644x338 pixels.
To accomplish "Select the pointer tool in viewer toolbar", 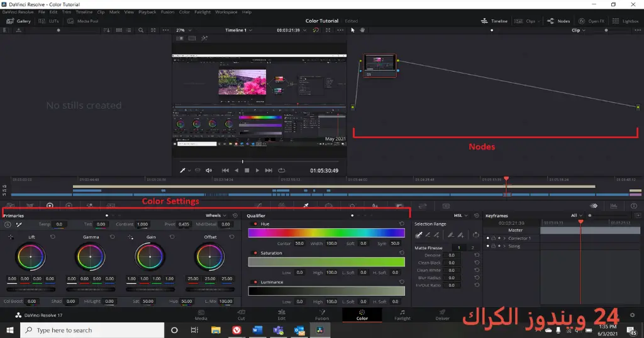I will point(352,30).
